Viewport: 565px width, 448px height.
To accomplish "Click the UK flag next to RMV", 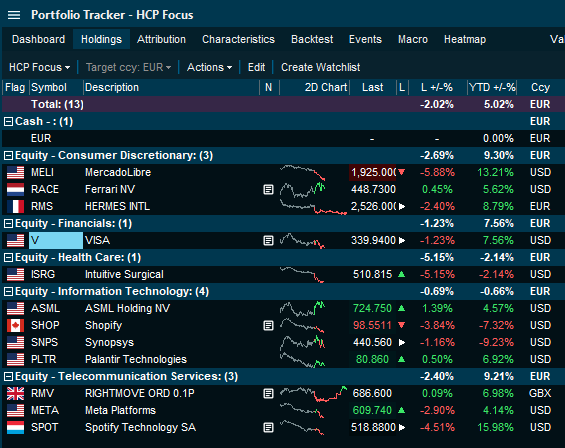I will 15,393.
